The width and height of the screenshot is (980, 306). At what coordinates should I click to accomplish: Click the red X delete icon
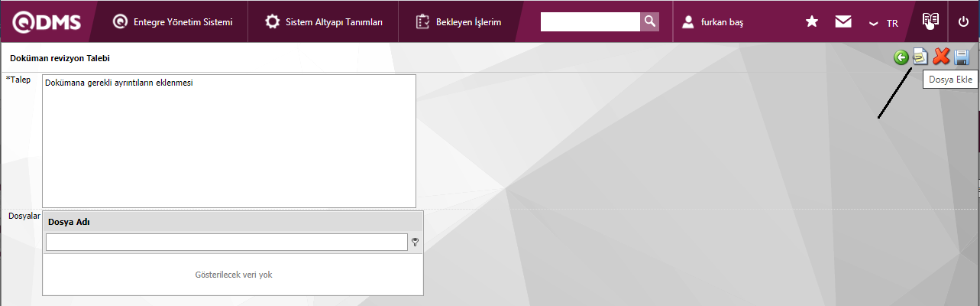pos(941,57)
